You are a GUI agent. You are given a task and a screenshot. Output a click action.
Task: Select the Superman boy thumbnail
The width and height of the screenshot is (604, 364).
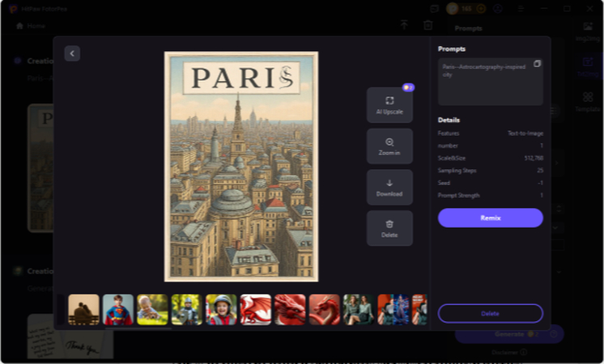pyautogui.click(x=118, y=309)
